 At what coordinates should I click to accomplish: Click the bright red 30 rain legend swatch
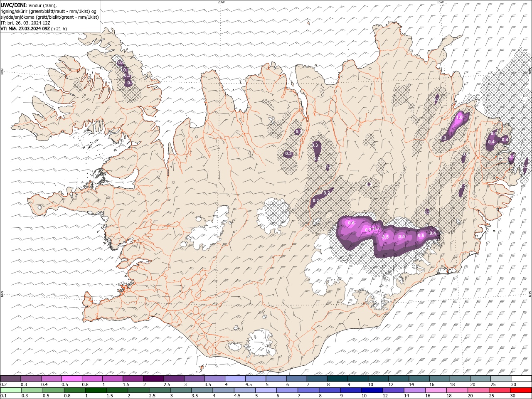point(521,390)
